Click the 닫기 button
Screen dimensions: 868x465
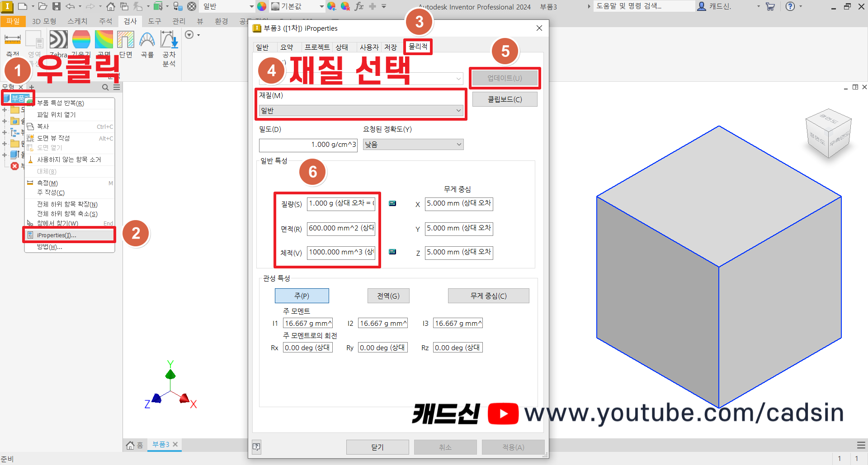(377, 447)
